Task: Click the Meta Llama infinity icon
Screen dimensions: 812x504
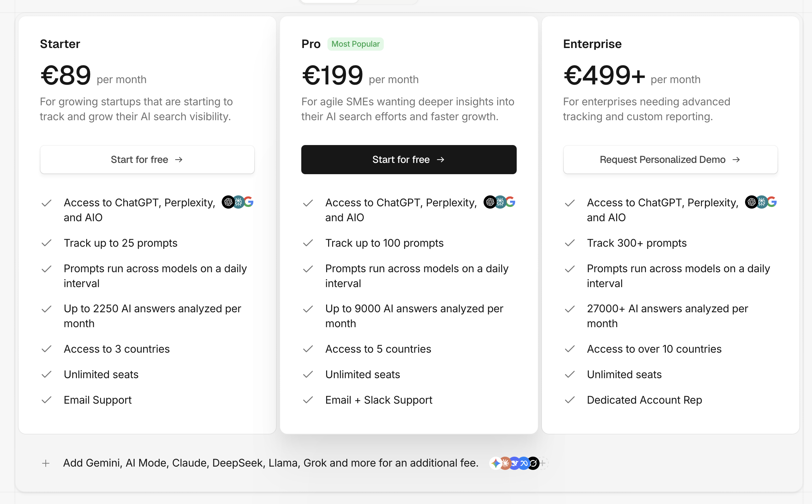Action: point(524,463)
